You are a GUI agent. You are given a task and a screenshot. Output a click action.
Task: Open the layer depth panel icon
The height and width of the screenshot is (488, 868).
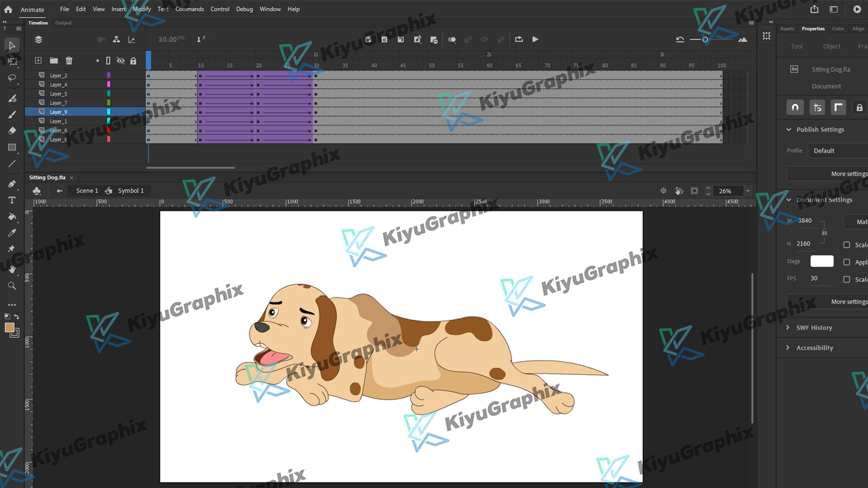tap(132, 39)
